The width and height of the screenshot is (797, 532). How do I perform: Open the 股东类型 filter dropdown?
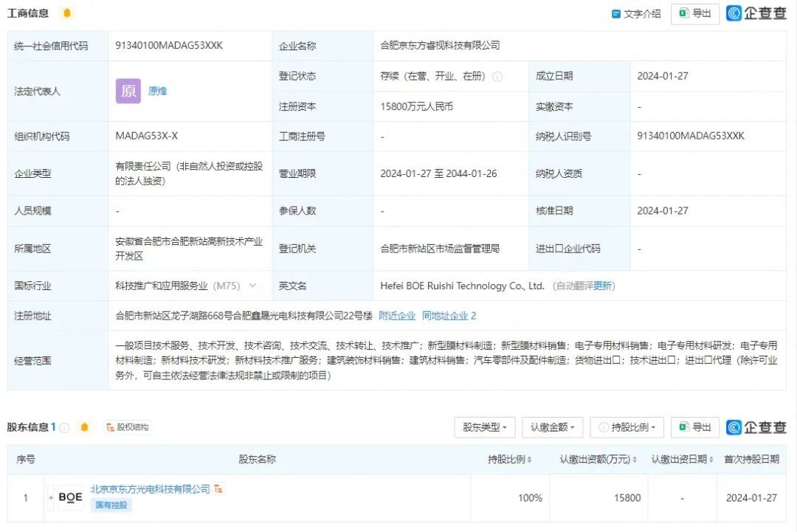click(x=484, y=427)
